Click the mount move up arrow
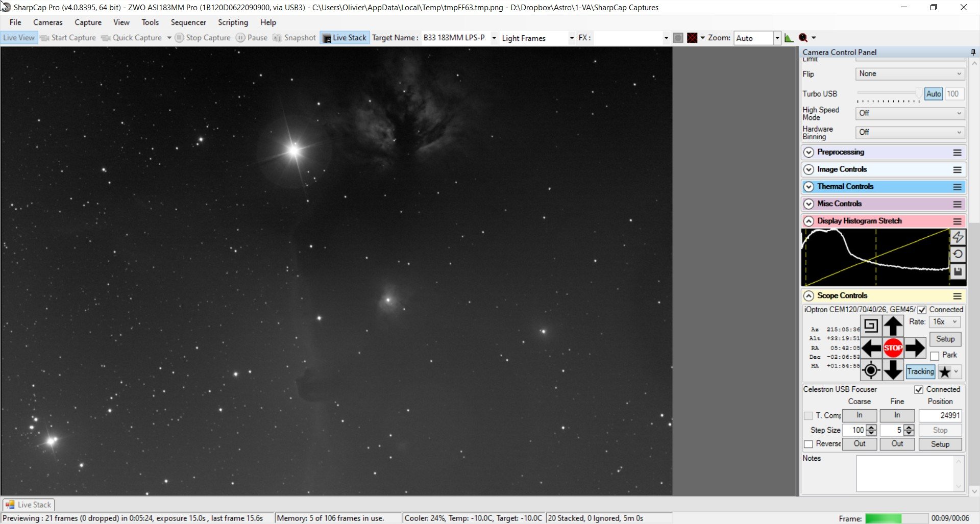 pyautogui.click(x=893, y=326)
